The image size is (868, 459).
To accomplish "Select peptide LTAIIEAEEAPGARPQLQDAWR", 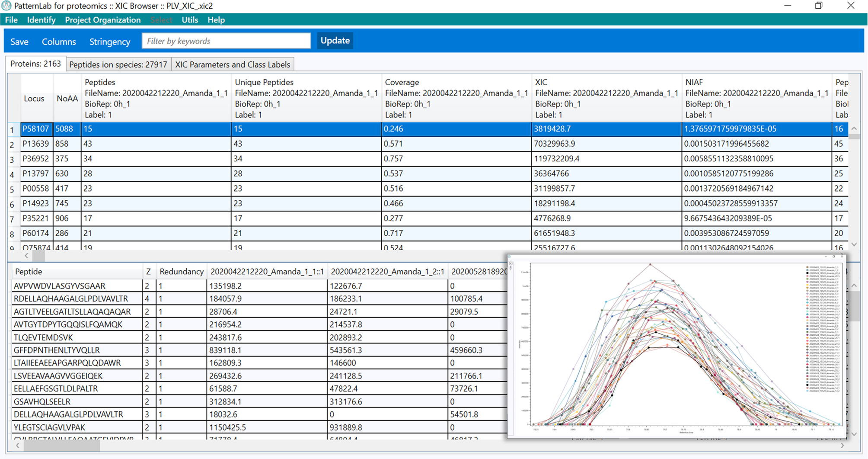I will click(67, 363).
